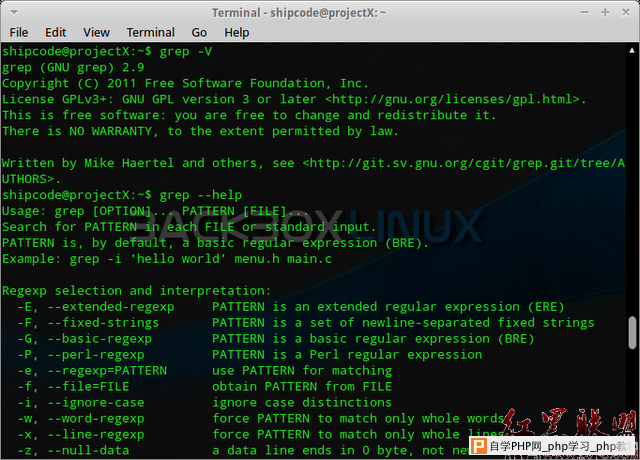Screen dimensions: 640x460
Task: Click the terminal scrollbar thumb
Action: pos(632,333)
